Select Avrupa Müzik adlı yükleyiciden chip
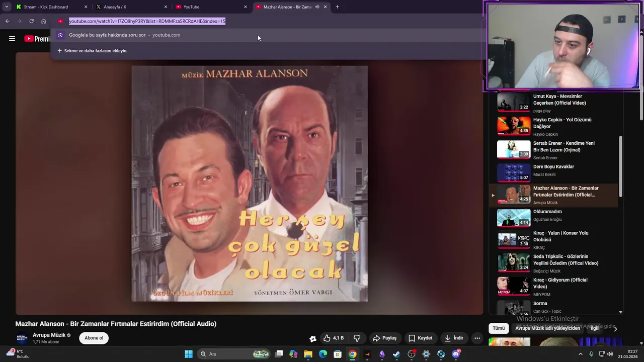Image resolution: width=644 pixels, height=362 pixels. [547, 328]
